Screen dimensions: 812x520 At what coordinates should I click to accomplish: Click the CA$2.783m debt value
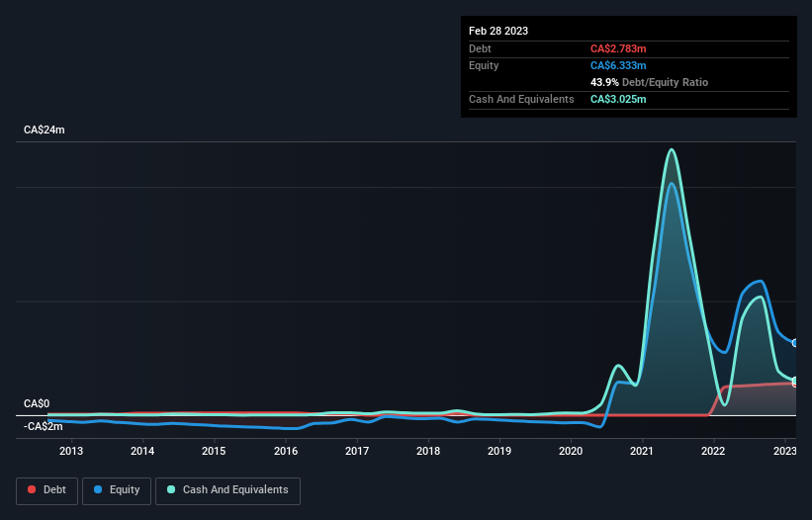point(618,48)
